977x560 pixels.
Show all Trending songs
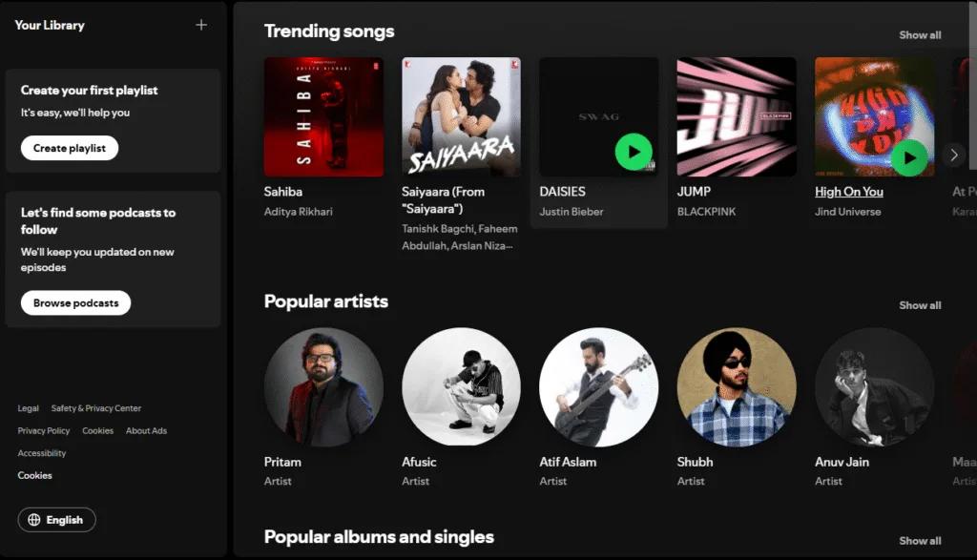920,35
